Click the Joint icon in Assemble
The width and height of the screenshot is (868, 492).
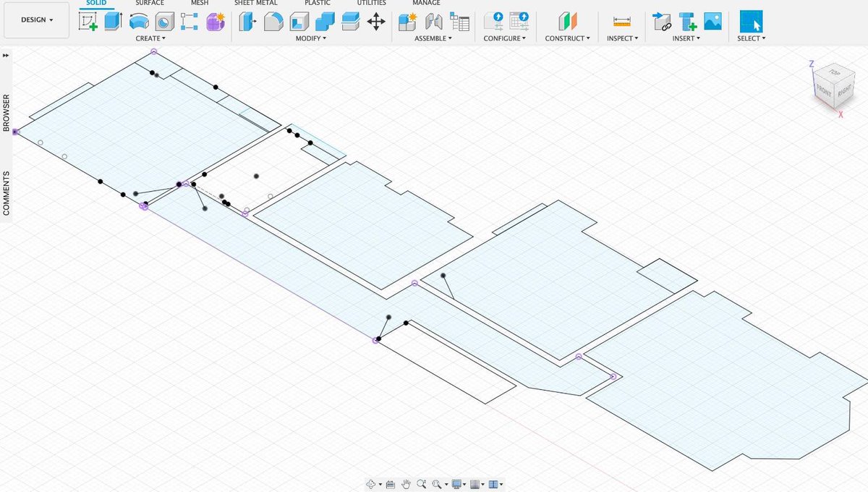(433, 21)
